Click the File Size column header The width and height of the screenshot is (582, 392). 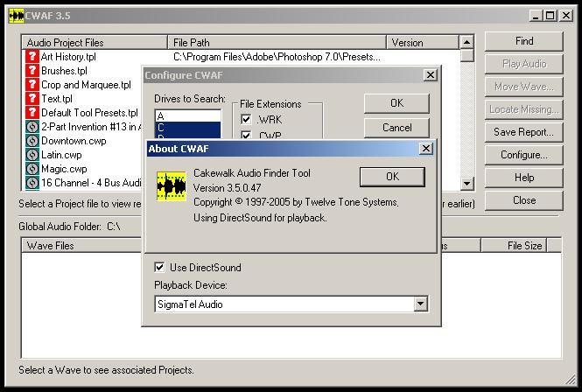pyautogui.click(x=514, y=245)
